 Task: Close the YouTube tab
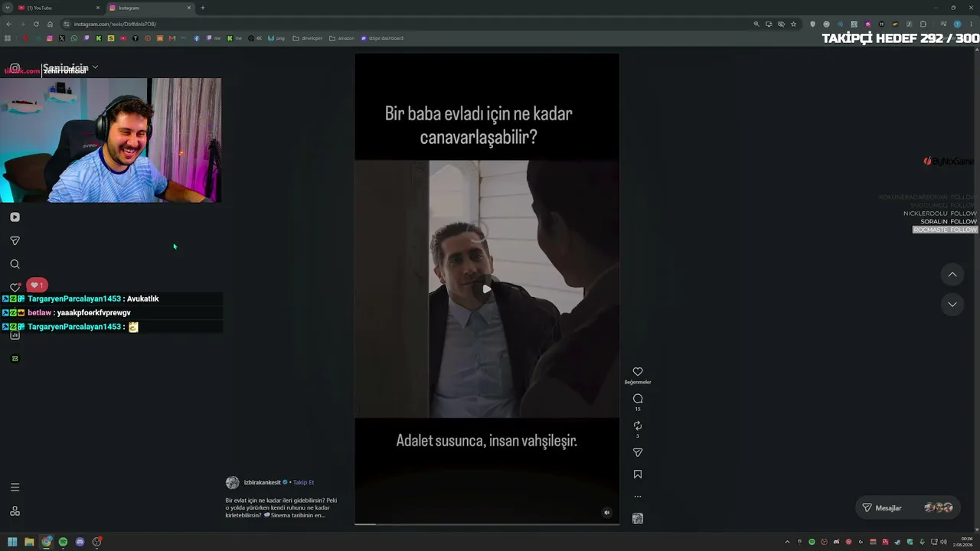(98, 8)
